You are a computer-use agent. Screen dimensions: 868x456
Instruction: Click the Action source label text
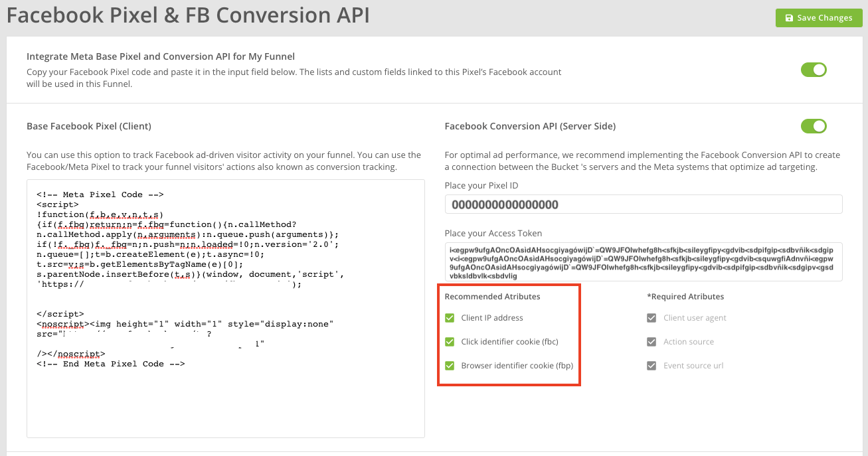[689, 342]
